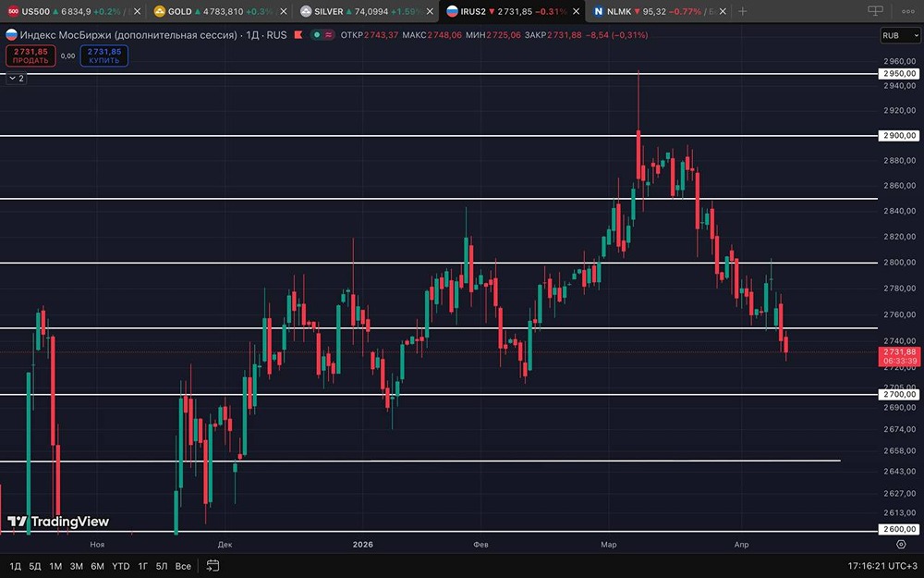The height and width of the screenshot is (578, 924).
Task: Select the 2700,00 horizontal line label
Action: 899,394
